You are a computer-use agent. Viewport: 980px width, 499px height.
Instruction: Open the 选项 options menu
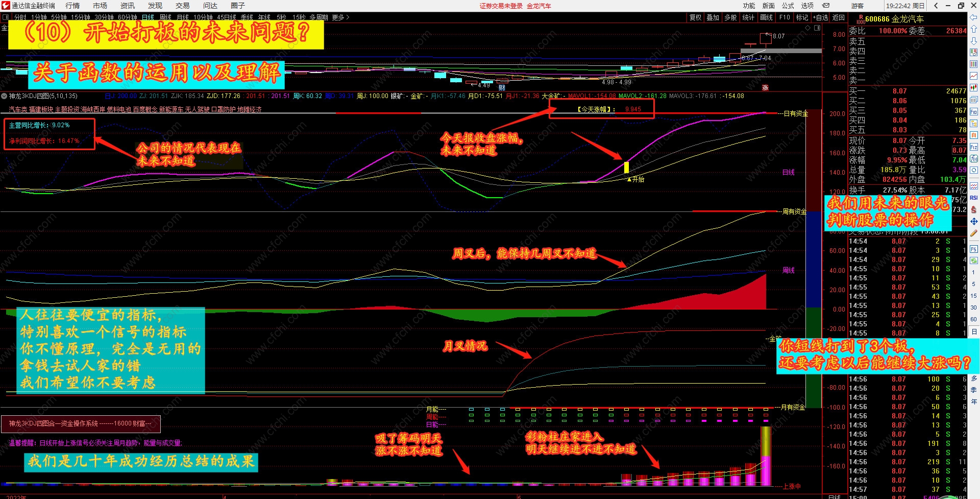pyautogui.click(x=807, y=6)
